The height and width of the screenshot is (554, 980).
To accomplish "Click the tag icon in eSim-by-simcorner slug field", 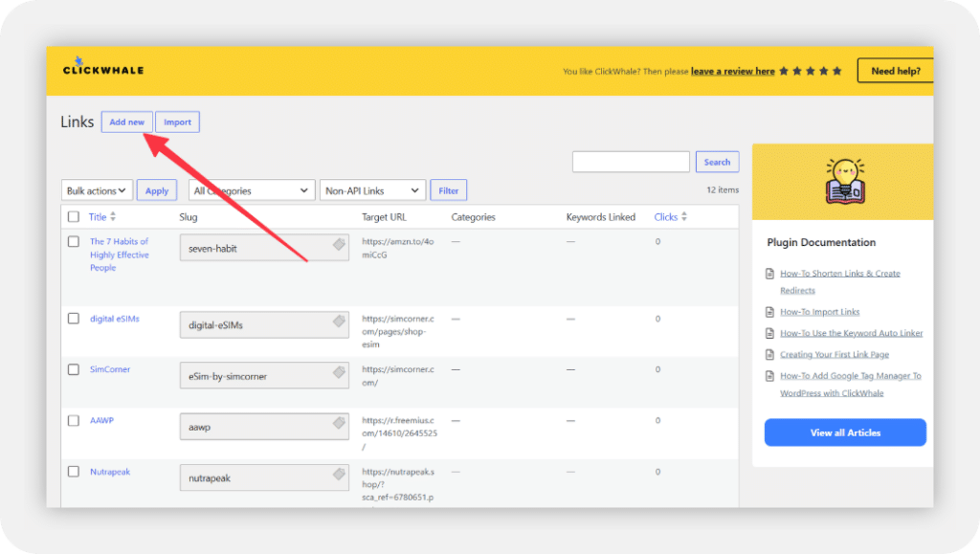I will click(x=339, y=372).
